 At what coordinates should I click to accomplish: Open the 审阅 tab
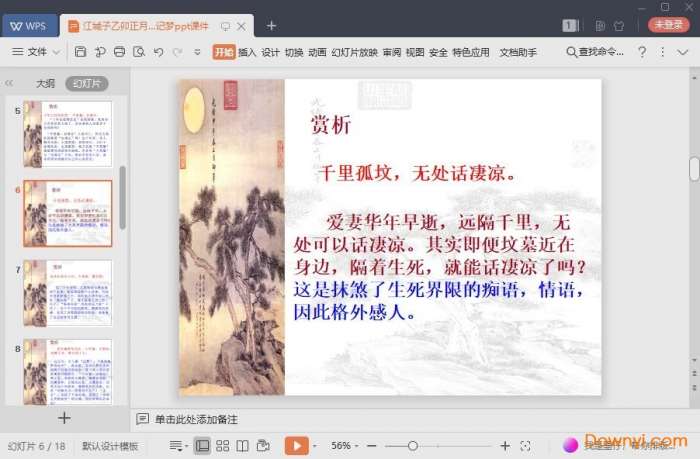(392, 52)
